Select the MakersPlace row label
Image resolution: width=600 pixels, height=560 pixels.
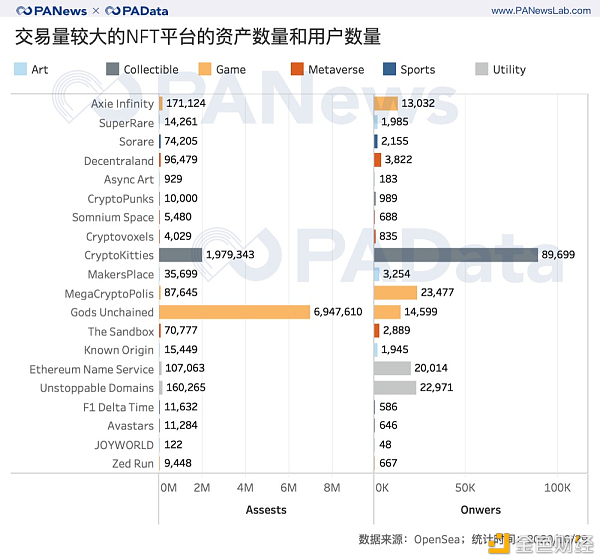[121, 274]
